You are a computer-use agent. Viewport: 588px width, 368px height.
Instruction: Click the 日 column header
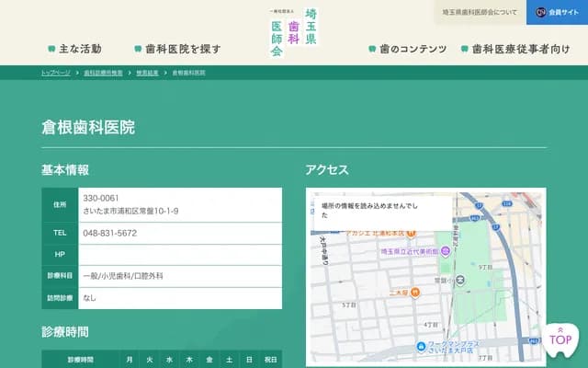pos(249,360)
